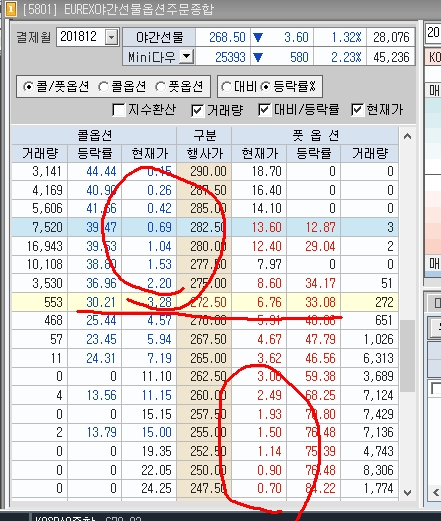Toggle the 거래량 checkbox
441x521 pixels.
point(198,110)
